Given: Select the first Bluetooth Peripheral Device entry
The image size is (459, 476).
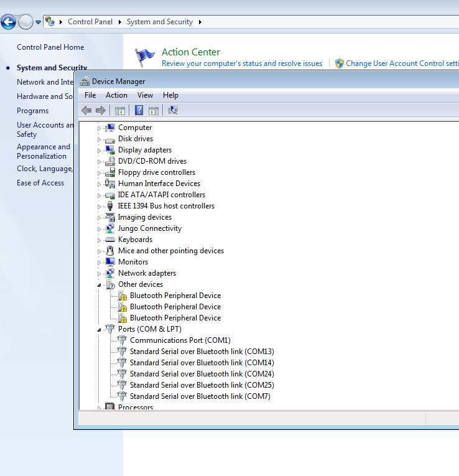Looking at the screenshot, I should pyautogui.click(x=175, y=296).
